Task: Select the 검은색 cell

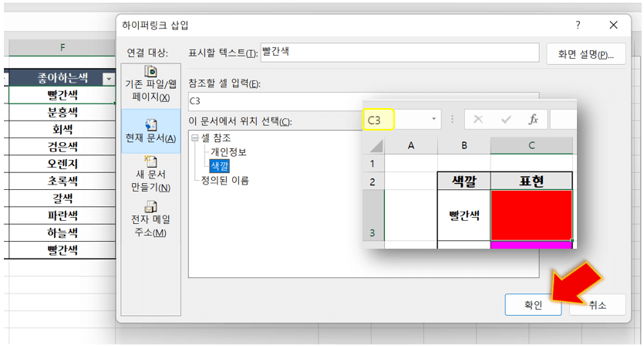Action: (62, 147)
